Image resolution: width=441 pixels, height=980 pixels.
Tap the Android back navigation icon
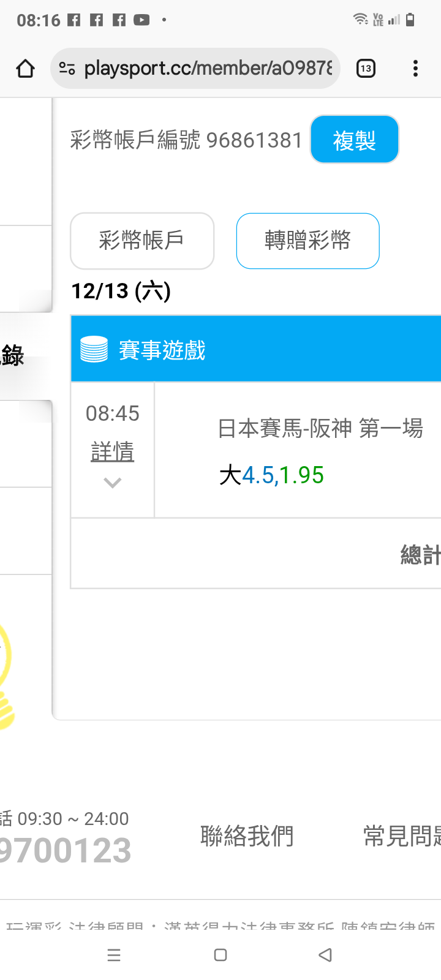pos(325,955)
